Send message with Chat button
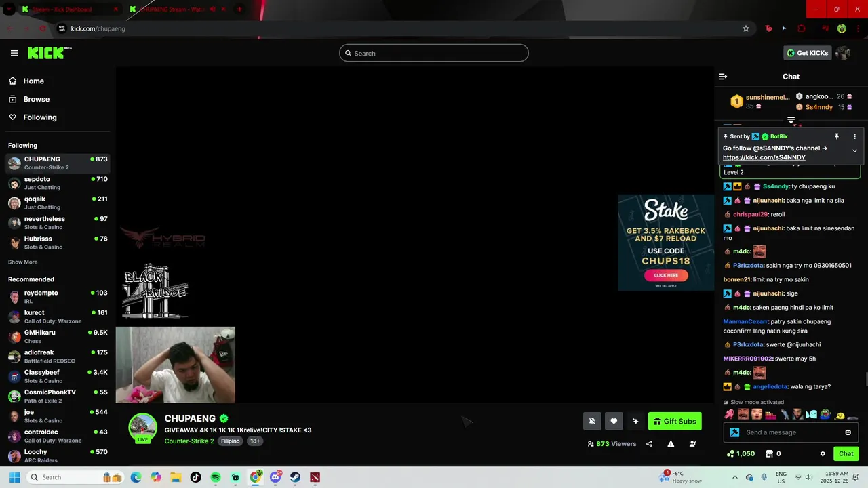 846,453
